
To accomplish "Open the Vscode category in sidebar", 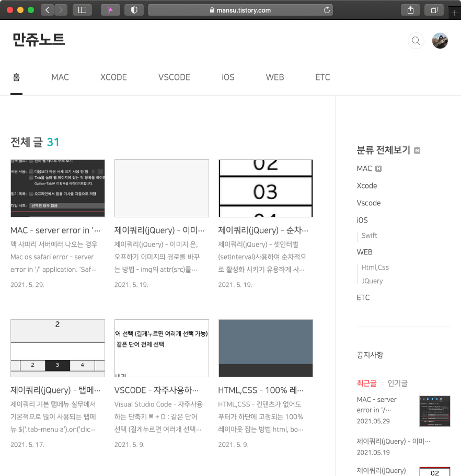I will point(368,203).
